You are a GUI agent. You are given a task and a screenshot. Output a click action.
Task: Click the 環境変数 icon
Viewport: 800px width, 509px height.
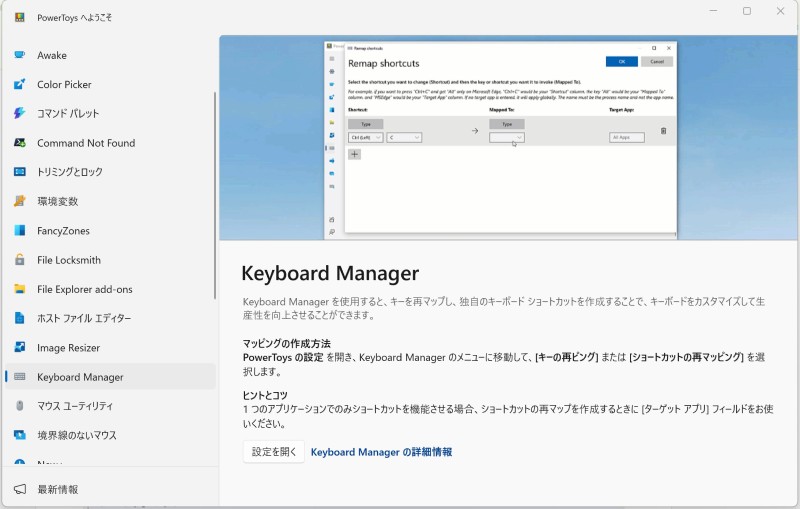coord(19,201)
